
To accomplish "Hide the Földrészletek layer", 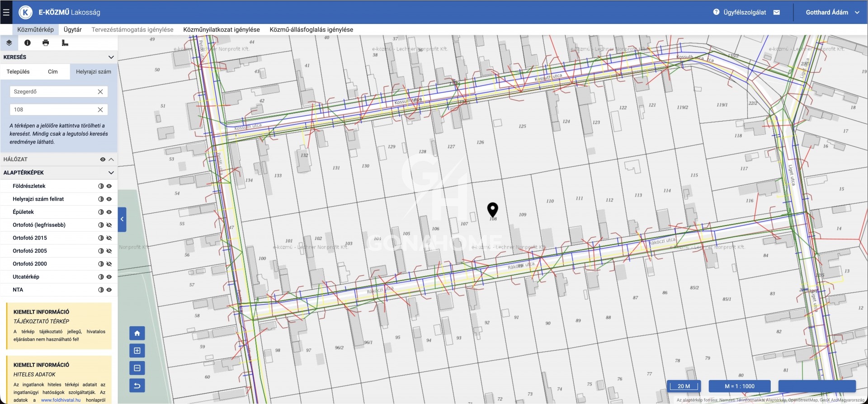I will pos(109,186).
